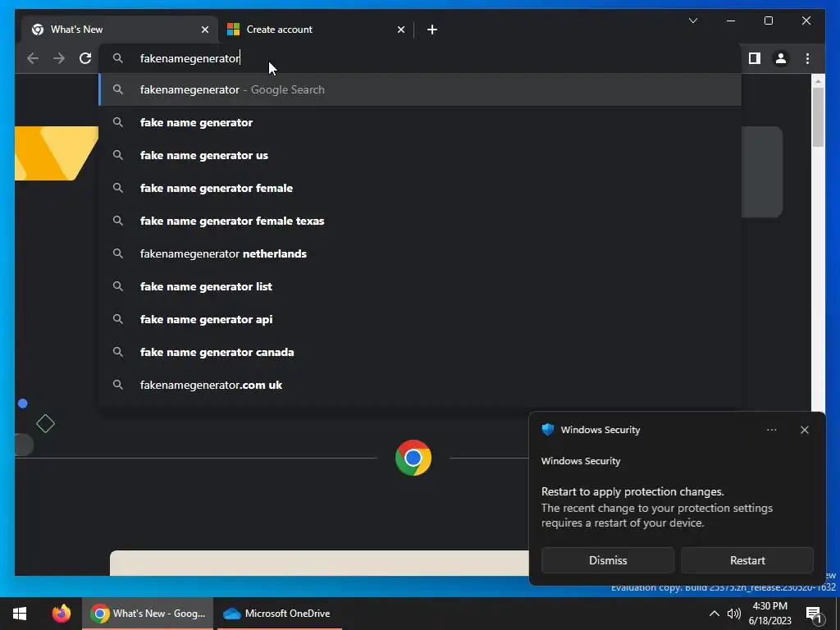Activate Chrome What's New taskbar button

click(148, 614)
